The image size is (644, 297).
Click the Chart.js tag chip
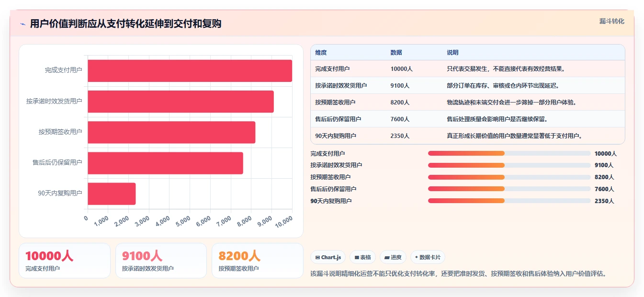tap(328, 257)
